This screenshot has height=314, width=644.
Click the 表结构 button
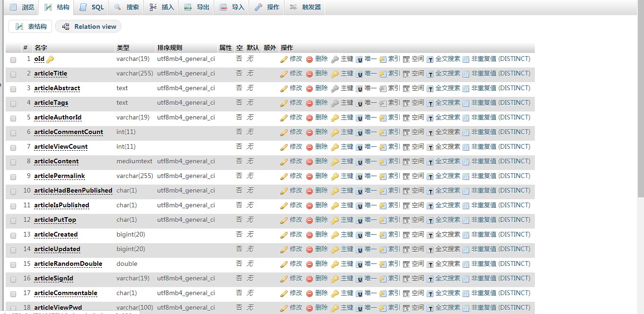point(31,26)
